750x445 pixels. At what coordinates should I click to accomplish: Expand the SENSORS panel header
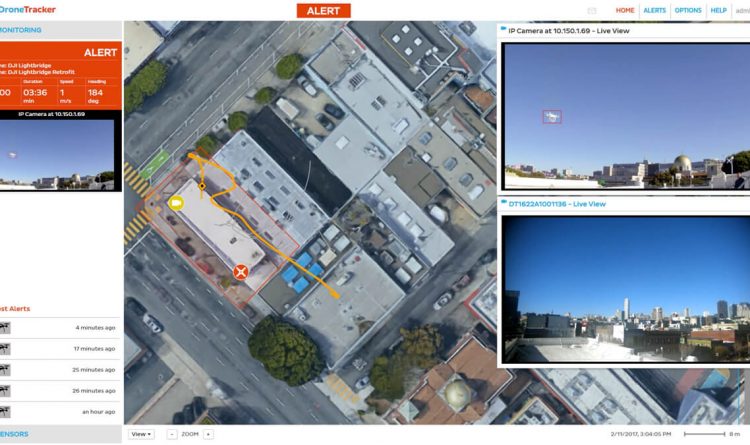[x=61, y=434]
